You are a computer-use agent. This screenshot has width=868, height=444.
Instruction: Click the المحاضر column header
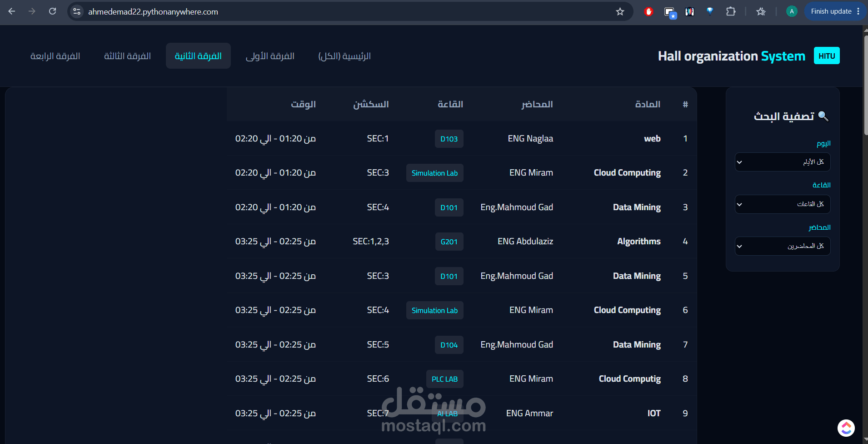pos(537,104)
